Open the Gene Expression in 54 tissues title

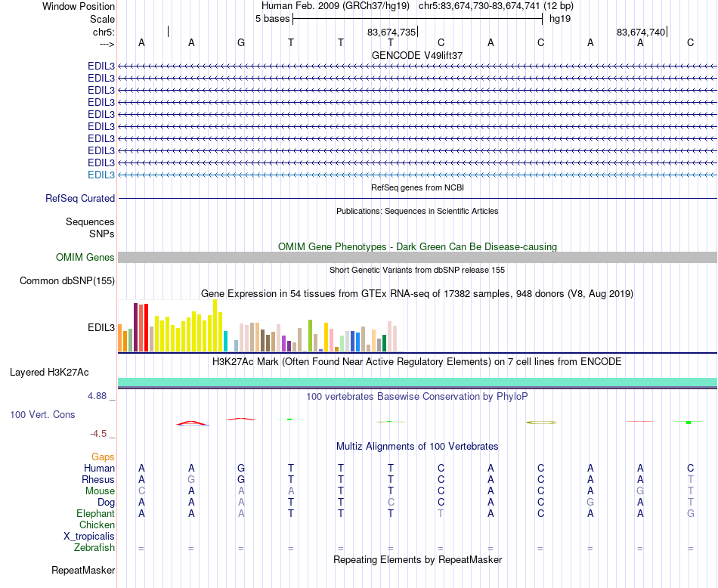click(x=417, y=293)
